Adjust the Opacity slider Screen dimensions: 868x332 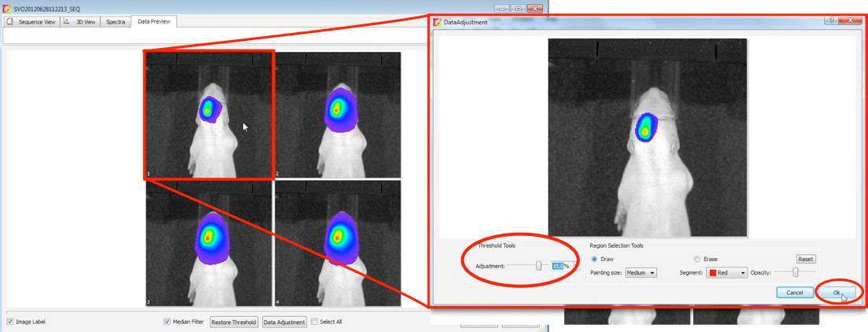795,271
